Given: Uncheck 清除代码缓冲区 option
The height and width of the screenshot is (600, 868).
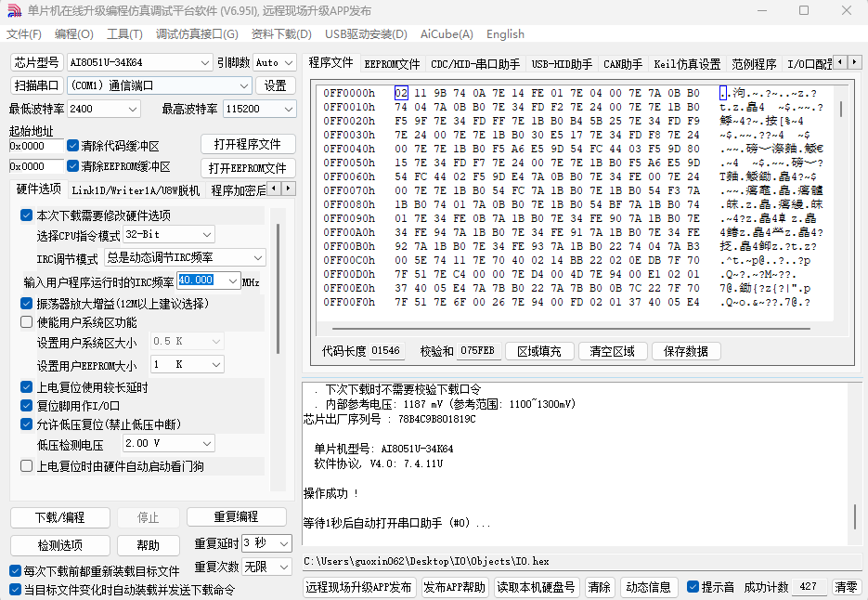Looking at the screenshot, I should point(73,146).
